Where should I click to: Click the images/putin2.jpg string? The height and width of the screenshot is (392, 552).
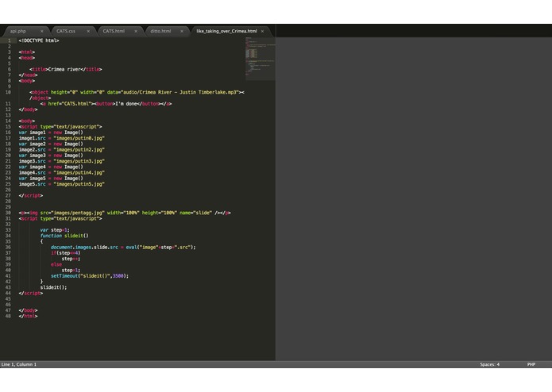[x=79, y=150]
